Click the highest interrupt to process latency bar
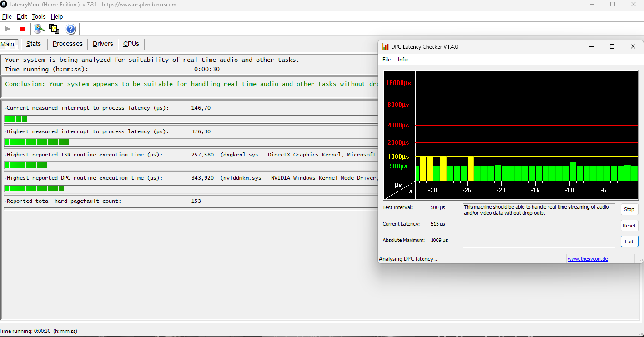Viewport: 644px width, 337px height. click(191, 142)
